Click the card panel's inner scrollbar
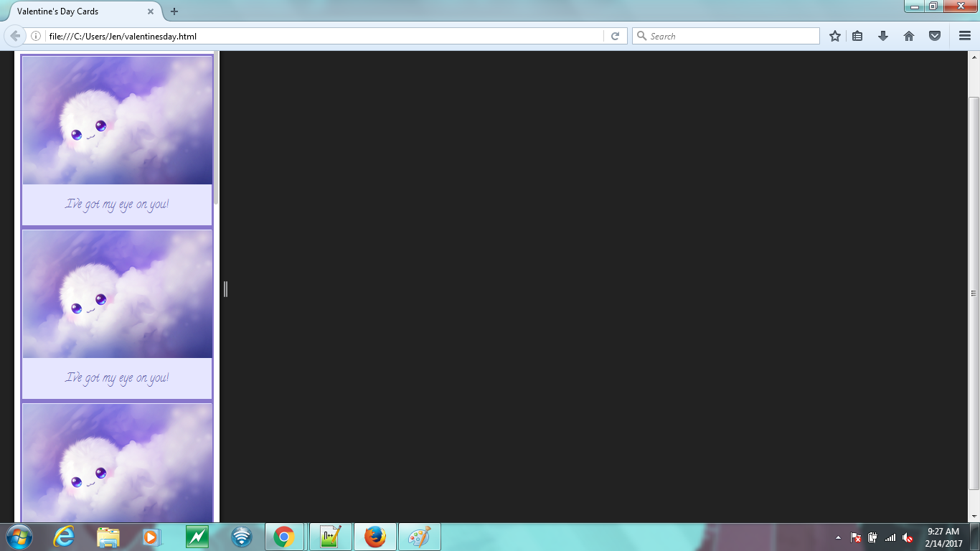 [x=215, y=129]
